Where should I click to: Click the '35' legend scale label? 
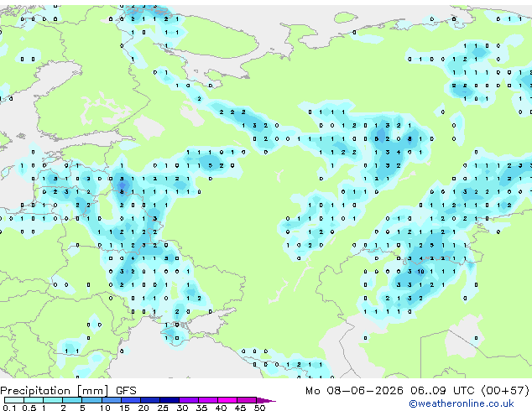coord(202,408)
